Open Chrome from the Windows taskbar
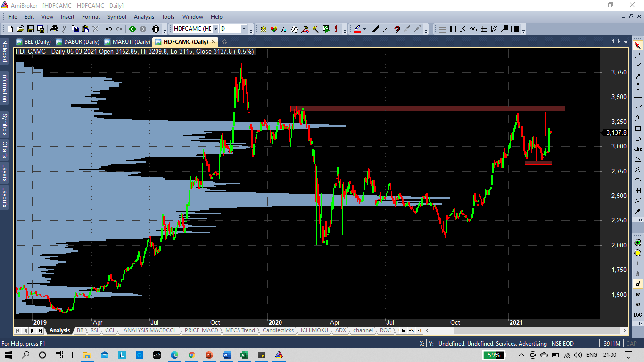Screen dimensions: 644x362 click(x=191, y=355)
